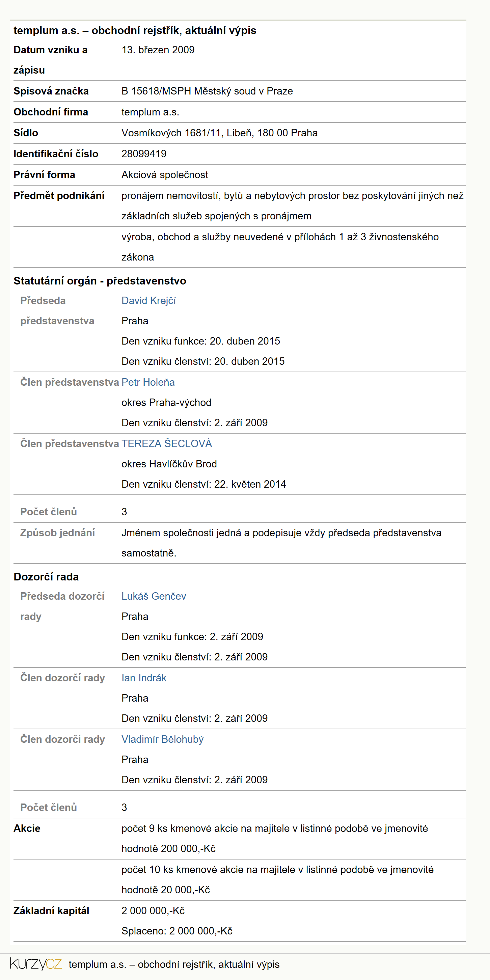
Task: Click the Akciová společnost legal form value
Action: tap(165, 174)
